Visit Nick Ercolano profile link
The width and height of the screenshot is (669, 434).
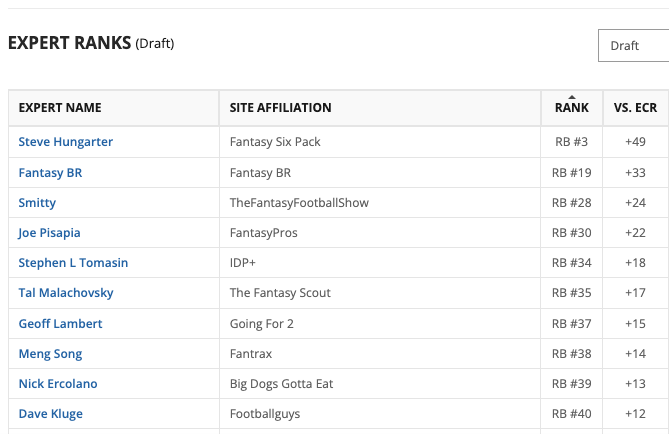(x=58, y=384)
